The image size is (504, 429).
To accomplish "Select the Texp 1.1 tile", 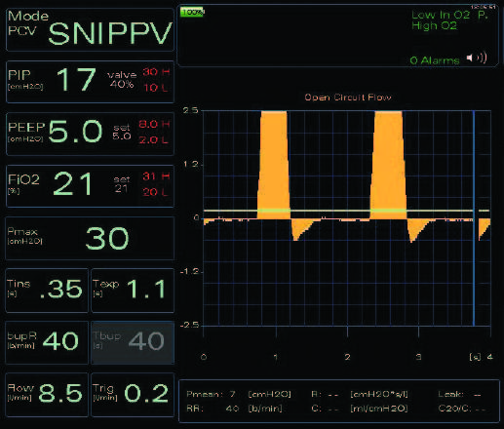I will 133,291.
